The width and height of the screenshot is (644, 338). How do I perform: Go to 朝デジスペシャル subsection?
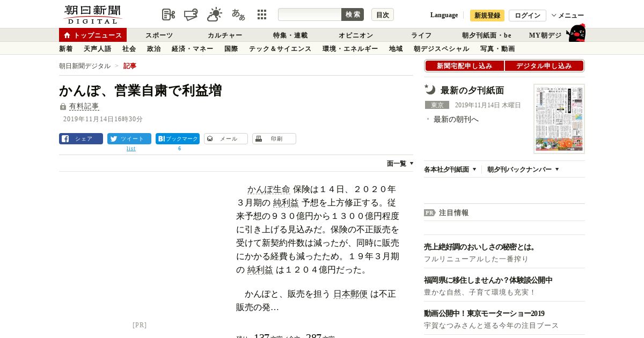(x=442, y=49)
